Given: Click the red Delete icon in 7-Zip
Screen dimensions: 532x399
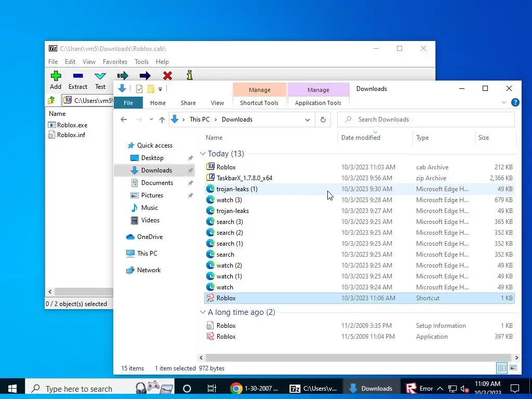Looking at the screenshot, I should (x=167, y=76).
